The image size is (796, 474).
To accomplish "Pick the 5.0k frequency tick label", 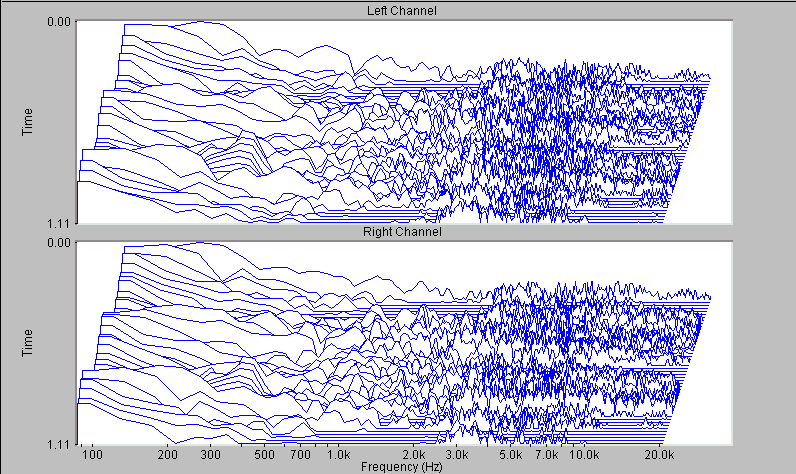I will [510, 455].
